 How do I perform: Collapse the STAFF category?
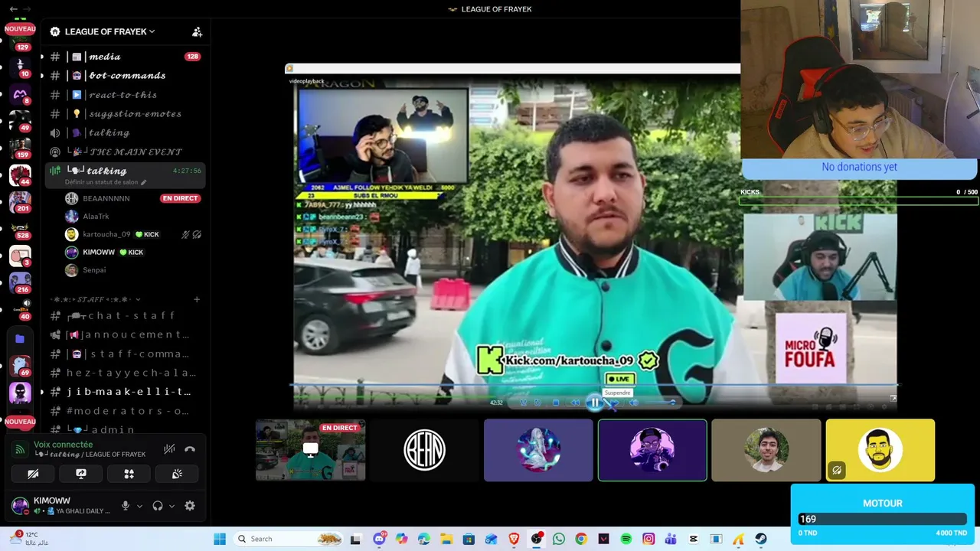95,299
